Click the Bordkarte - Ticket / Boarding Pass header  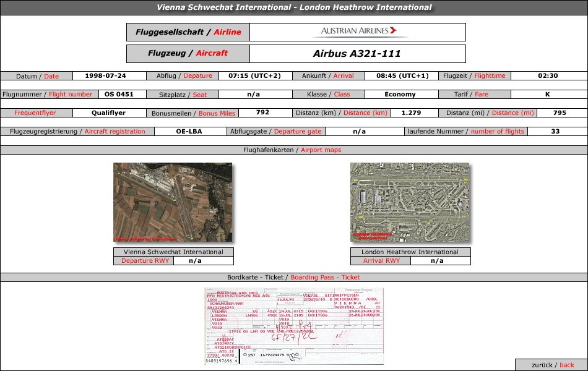coord(293,277)
